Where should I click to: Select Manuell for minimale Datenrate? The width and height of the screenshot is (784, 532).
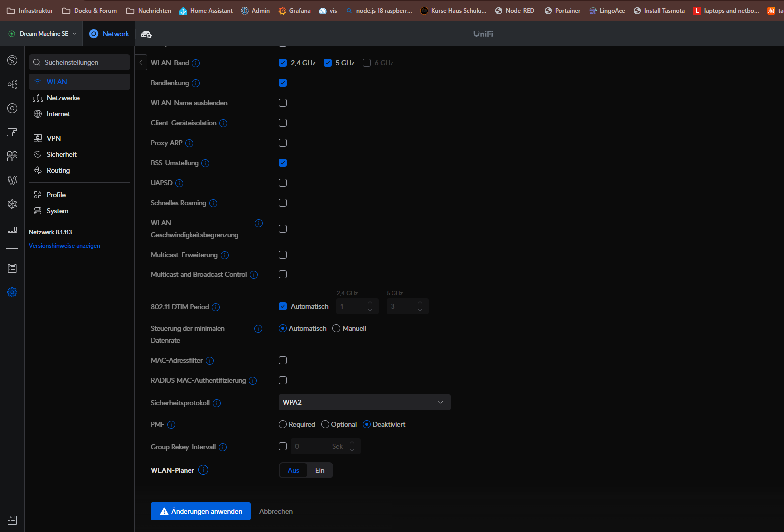point(336,328)
